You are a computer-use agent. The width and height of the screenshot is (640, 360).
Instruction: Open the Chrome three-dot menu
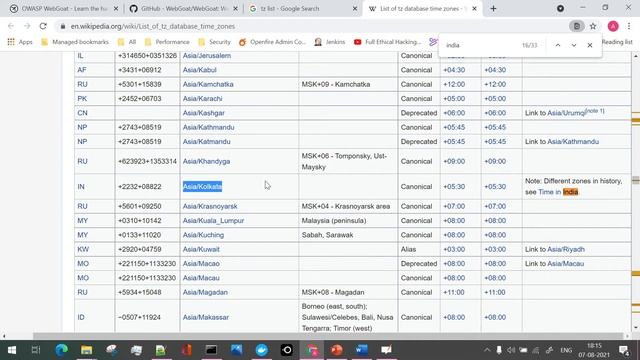(629, 26)
